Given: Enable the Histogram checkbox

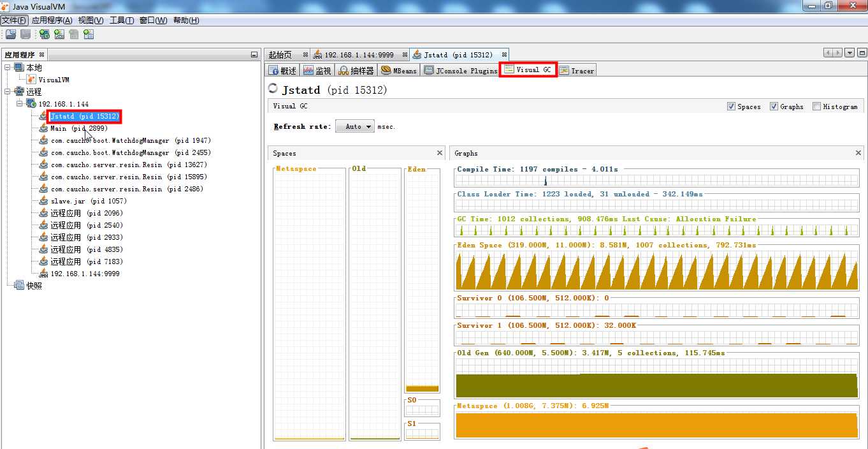Looking at the screenshot, I should (x=816, y=107).
